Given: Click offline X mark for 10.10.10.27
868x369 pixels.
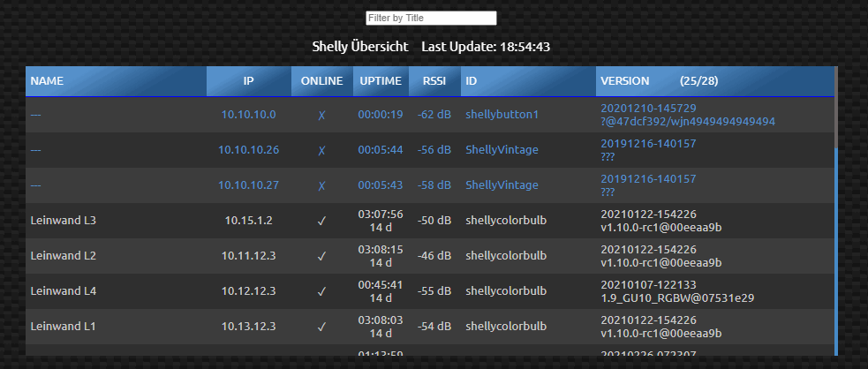Looking at the screenshot, I should [x=321, y=186].
